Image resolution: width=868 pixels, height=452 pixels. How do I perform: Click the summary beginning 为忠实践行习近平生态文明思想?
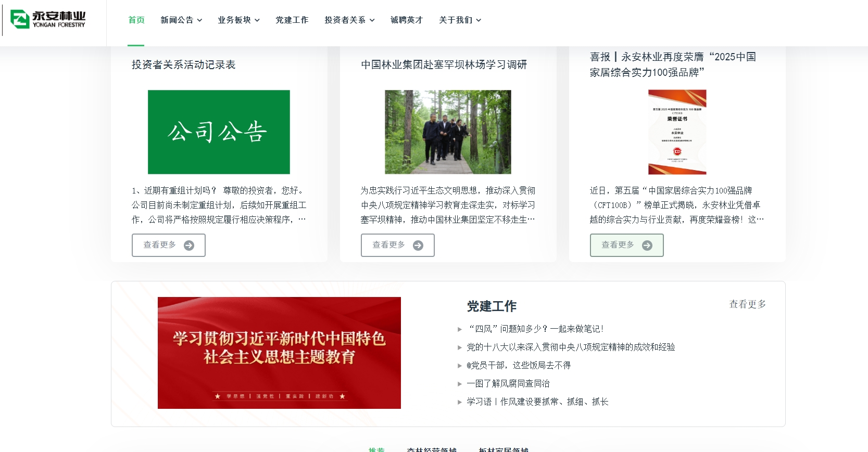[x=448, y=205]
